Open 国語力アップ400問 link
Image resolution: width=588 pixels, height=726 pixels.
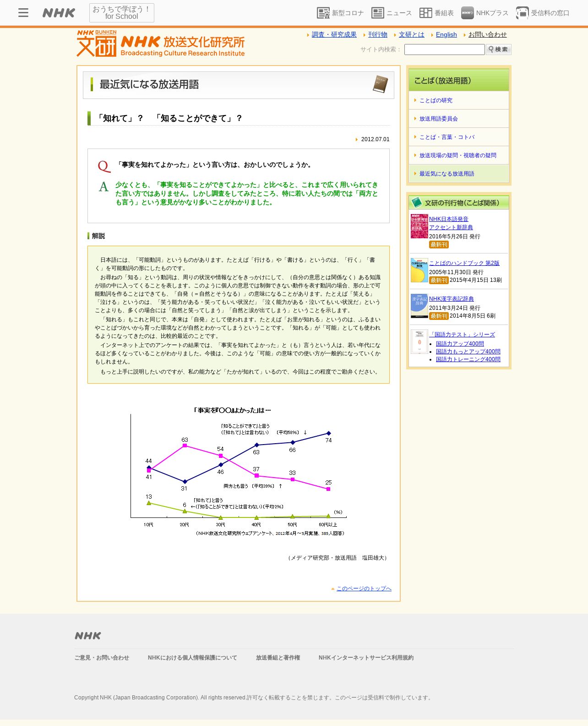[460, 344]
